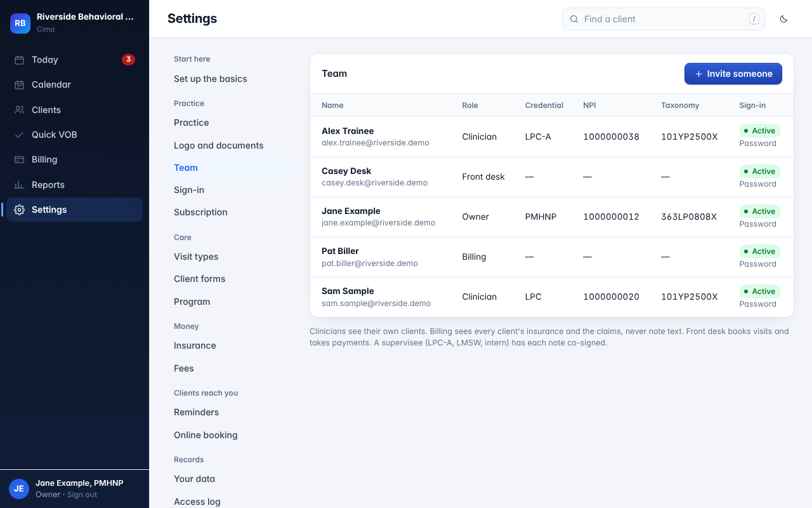The image size is (812, 508).
Task: Go to Clients in the sidebar
Action: pyautogui.click(x=74, y=110)
